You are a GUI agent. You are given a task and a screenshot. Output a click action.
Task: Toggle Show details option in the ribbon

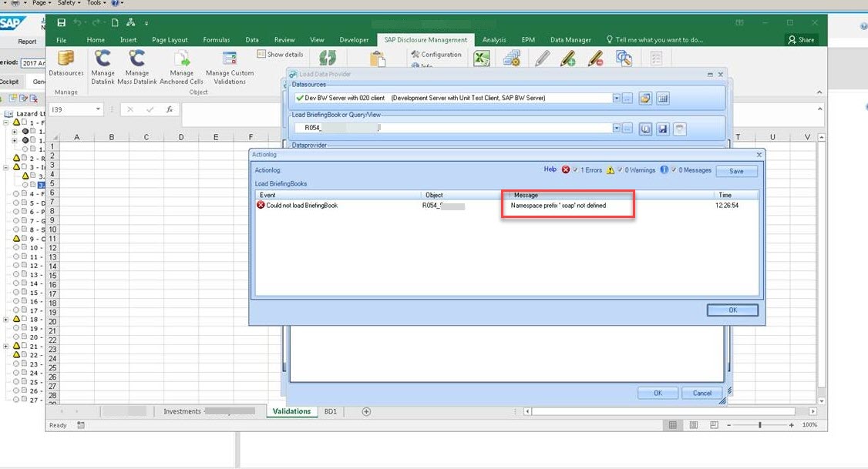tap(280, 54)
